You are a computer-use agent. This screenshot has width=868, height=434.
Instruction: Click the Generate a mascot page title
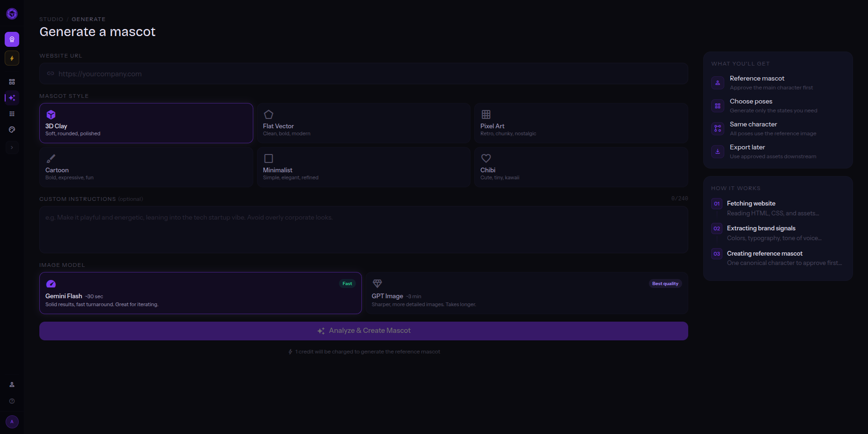[x=97, y=32]
